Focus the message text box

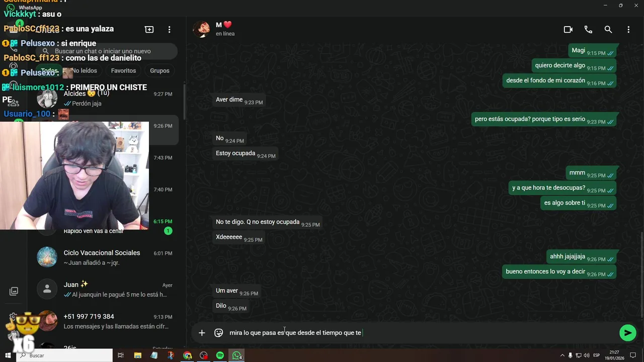pos(422,333)
